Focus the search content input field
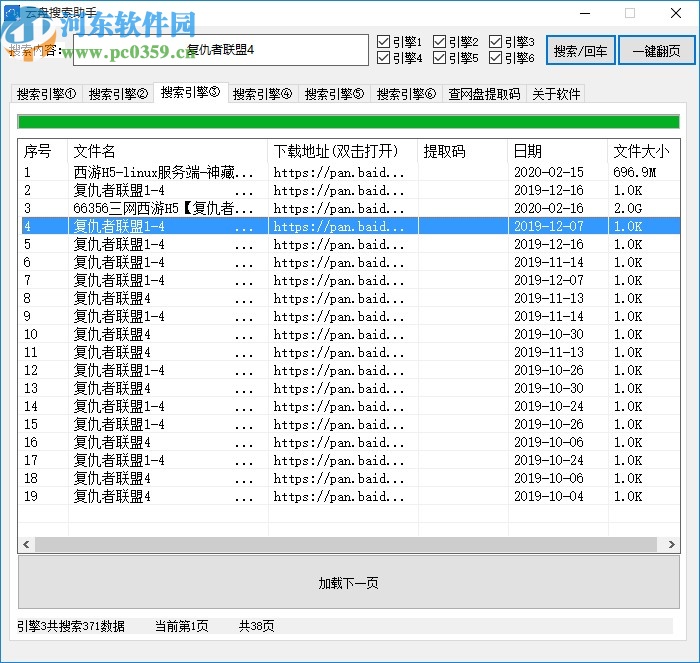 click(221, 50)
